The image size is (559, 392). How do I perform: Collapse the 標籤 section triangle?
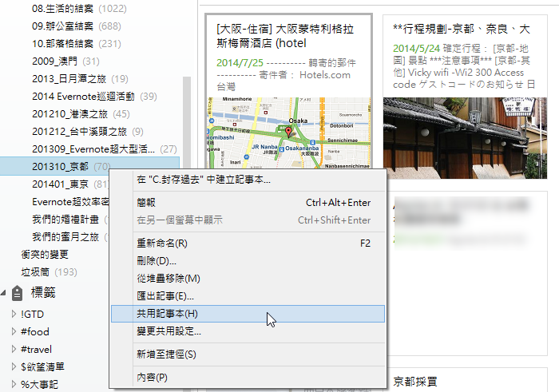pos(3,293)
